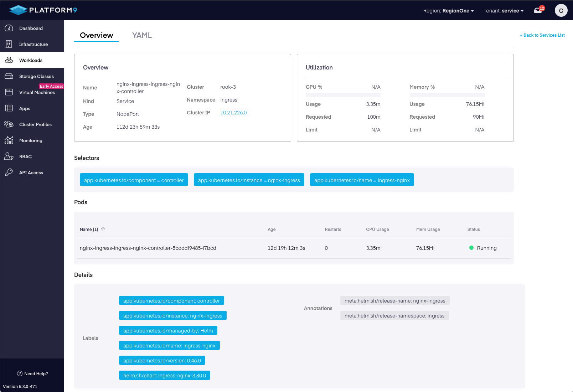The width and height of the screenshot is (573, 392).
Task: Click label app.kubernetes.io/component: controller
Action: click(171, 301)
